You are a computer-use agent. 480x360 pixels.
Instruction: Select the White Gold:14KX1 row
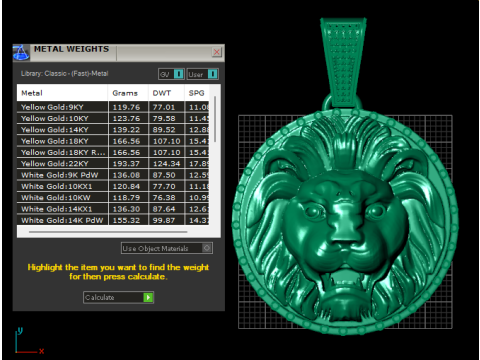(x=113, y=209)
